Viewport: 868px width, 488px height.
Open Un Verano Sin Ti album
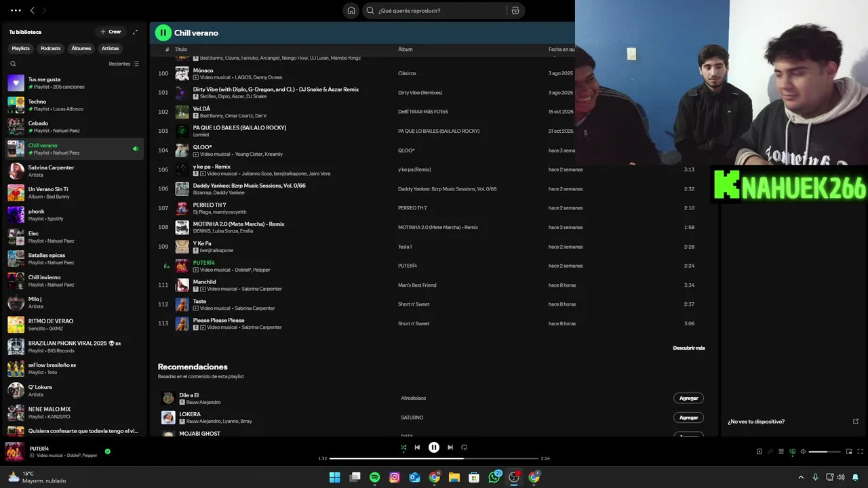[75, 192]
